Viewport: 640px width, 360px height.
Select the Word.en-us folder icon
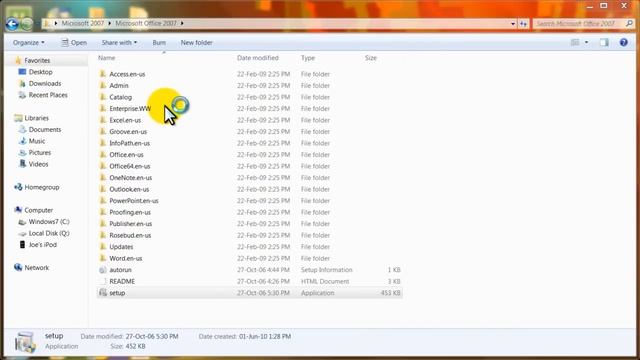[103, 258]
